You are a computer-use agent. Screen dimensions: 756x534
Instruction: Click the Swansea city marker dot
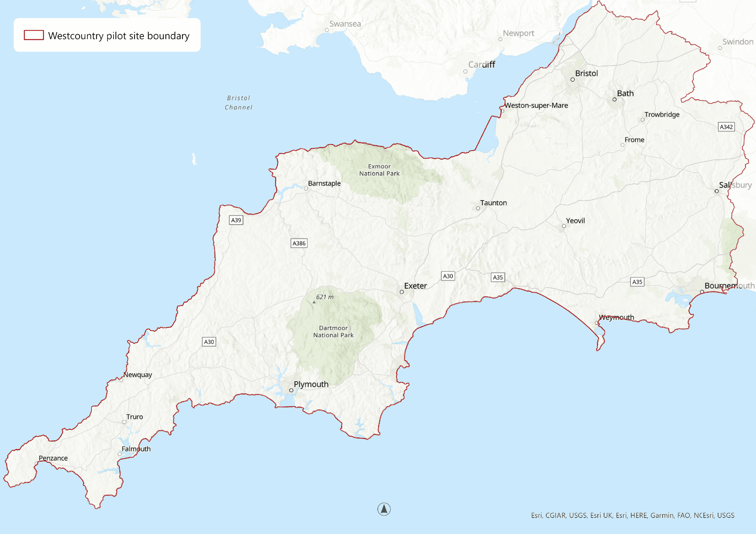pyautogui.click(x=327, y=30)
